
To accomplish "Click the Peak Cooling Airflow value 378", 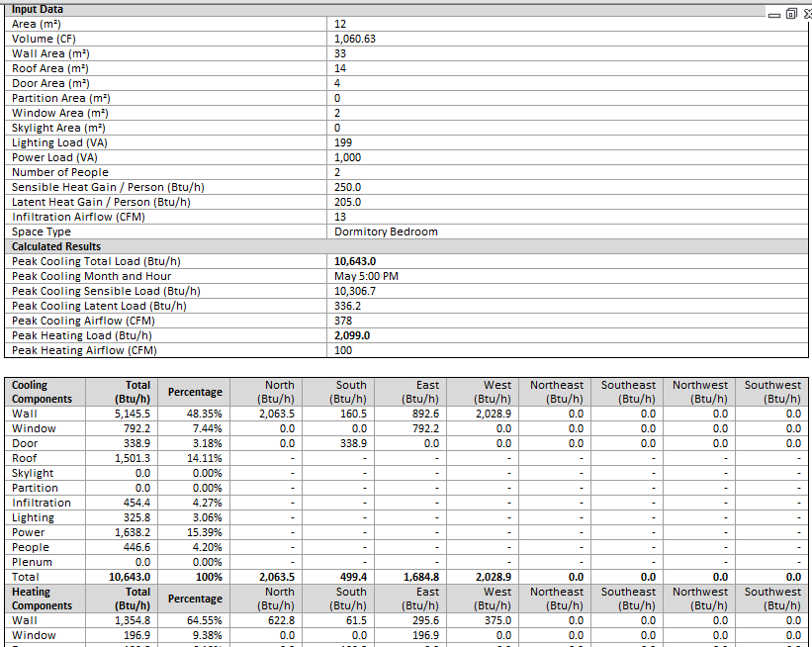I will [343, 321].
